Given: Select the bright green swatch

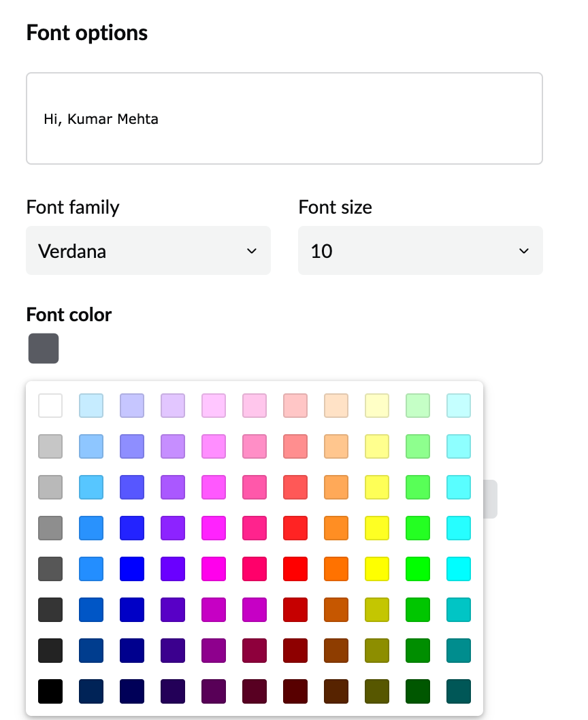Looking at the screenshot, I should [x=418, y=569].
